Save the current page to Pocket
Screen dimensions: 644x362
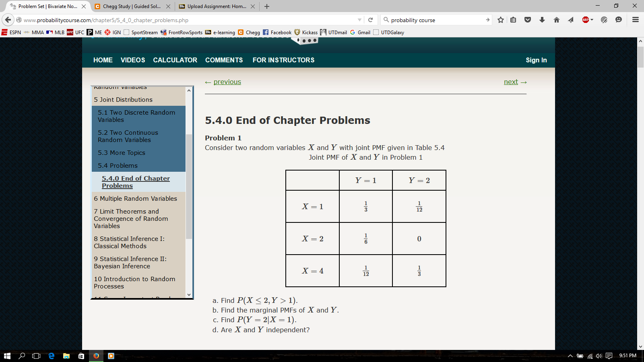click(528, 20)
